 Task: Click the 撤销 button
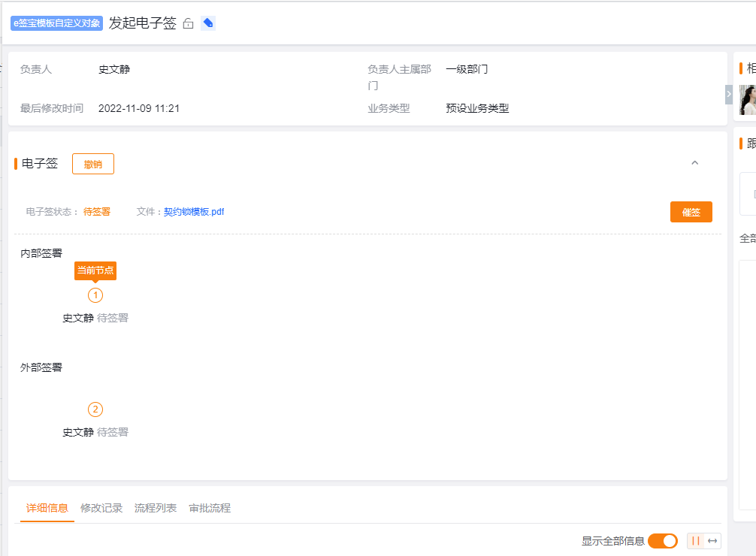tap(93, 164)
